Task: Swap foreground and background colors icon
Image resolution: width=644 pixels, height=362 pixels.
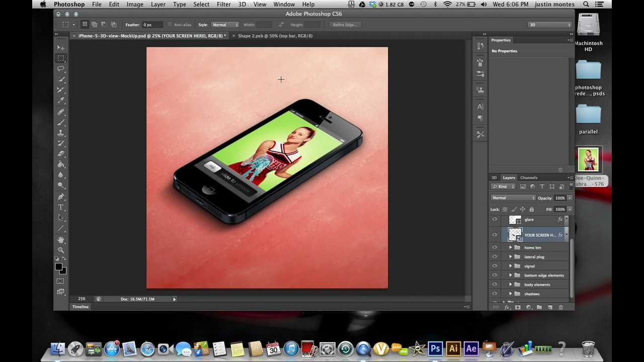Action: coord(64,259)
